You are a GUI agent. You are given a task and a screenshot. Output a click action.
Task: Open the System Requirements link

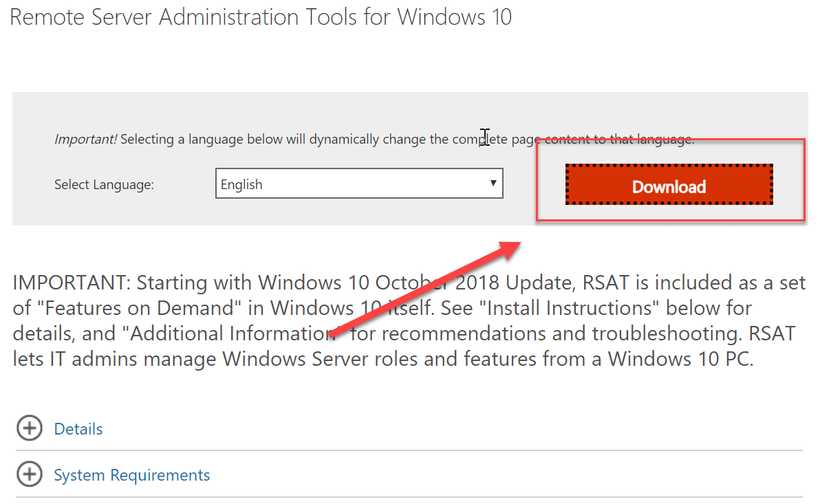click(x=132, y=475)
